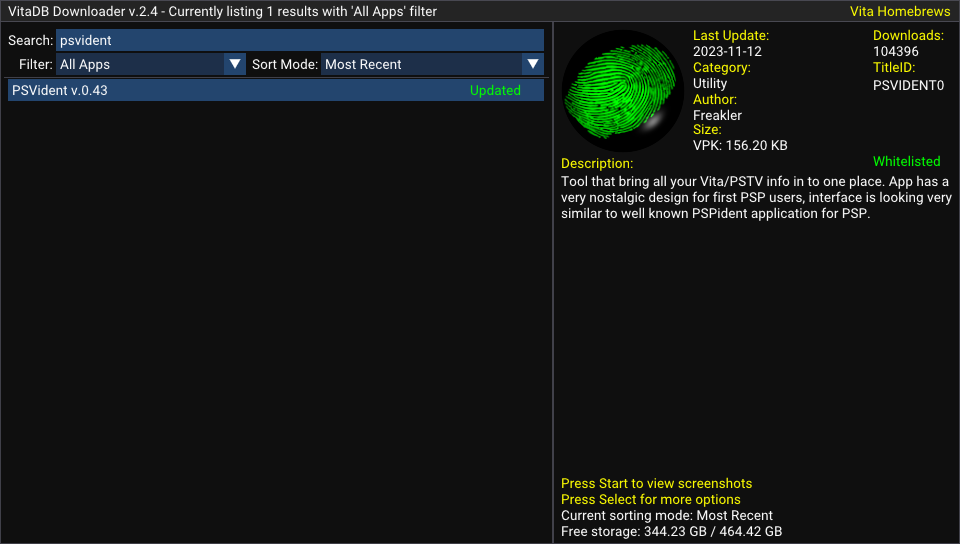Image resolution: width=960 pixels, height=544 pixels.
Task: Click the VPK size 156.20 KB text
Action: click(x=740, y=145)
